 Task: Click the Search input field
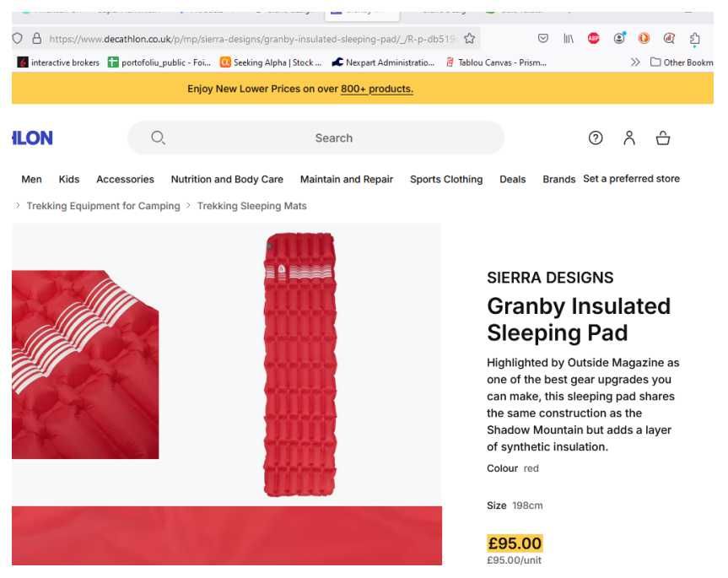[334, 138]
